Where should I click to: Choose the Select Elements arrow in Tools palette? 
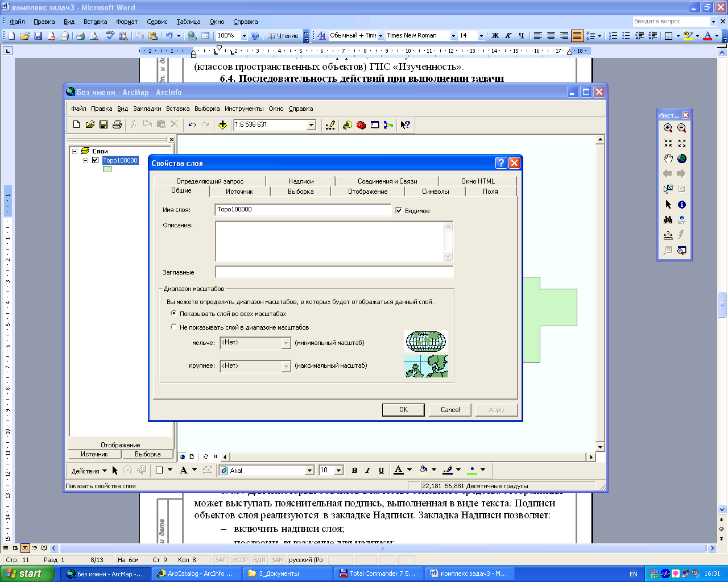point(668,205)
